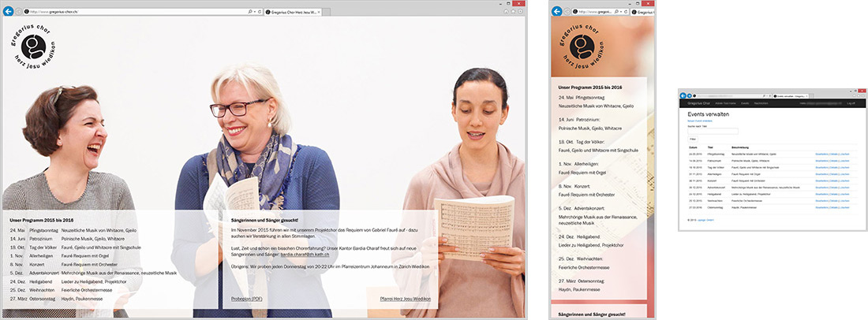Open Nachrichten in the admin navigation bar
The height and width of the screenshot is (320, 868).
761,102
